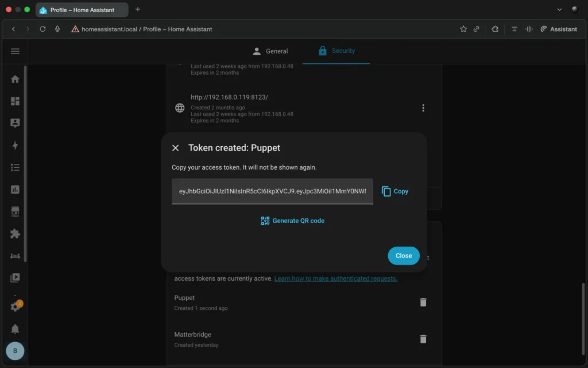The image size is (588, 368).
Task: Click the sidebar scrollbar
Action: [25, 164]
